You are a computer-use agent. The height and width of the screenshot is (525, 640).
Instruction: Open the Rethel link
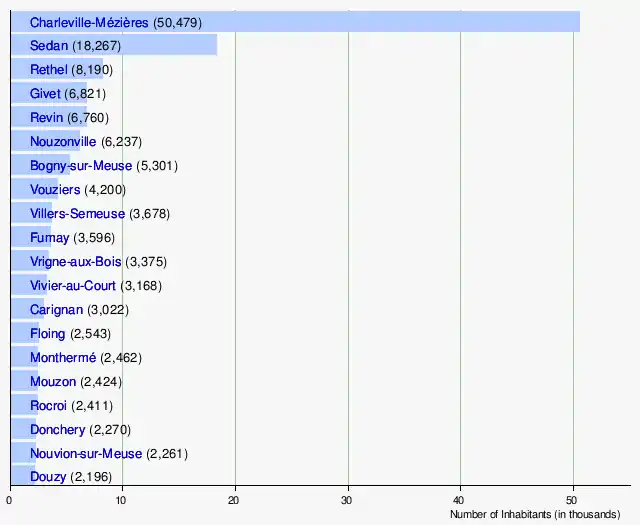coord(49,70)
